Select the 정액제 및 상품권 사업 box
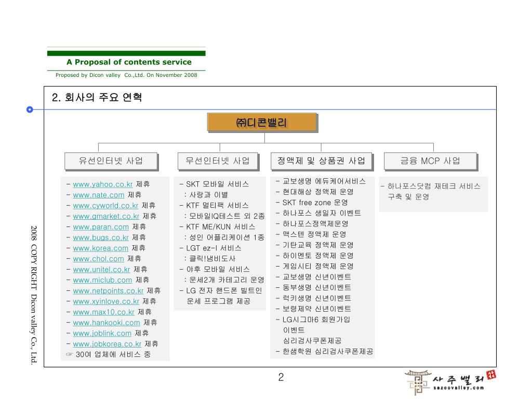The width and height of the screenshot is (532, 399). tap(321, 161)
